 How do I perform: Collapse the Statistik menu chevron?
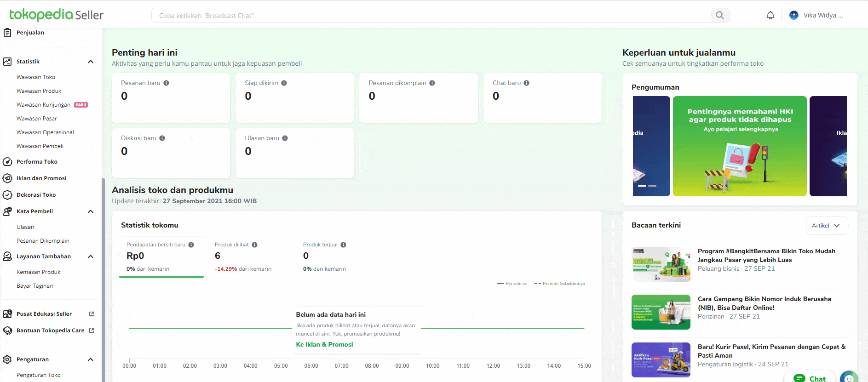91,62
